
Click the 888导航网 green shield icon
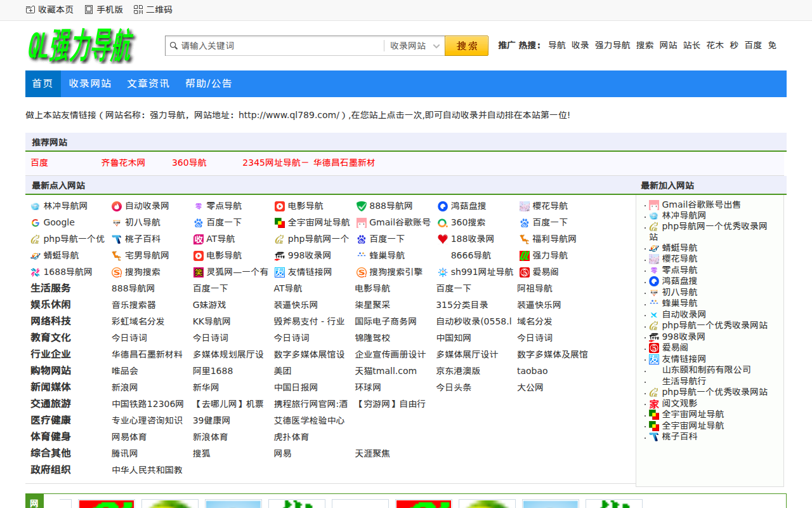point(362,206)
